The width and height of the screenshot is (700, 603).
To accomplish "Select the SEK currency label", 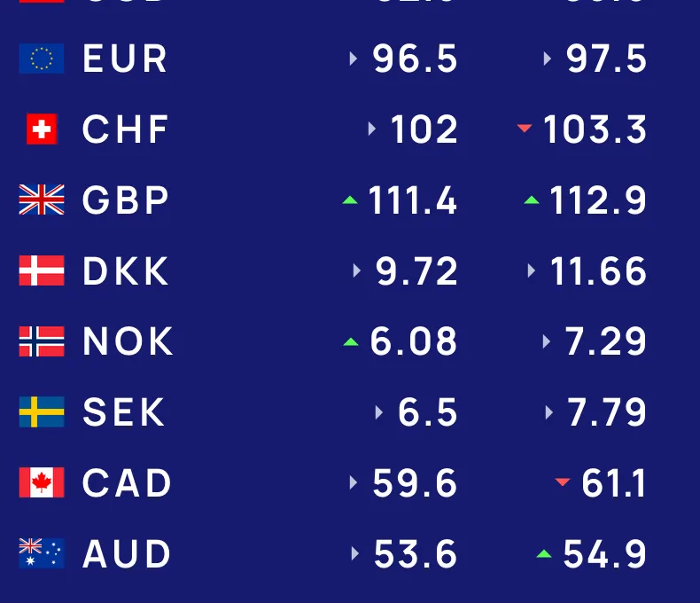I will coord(124,413).
